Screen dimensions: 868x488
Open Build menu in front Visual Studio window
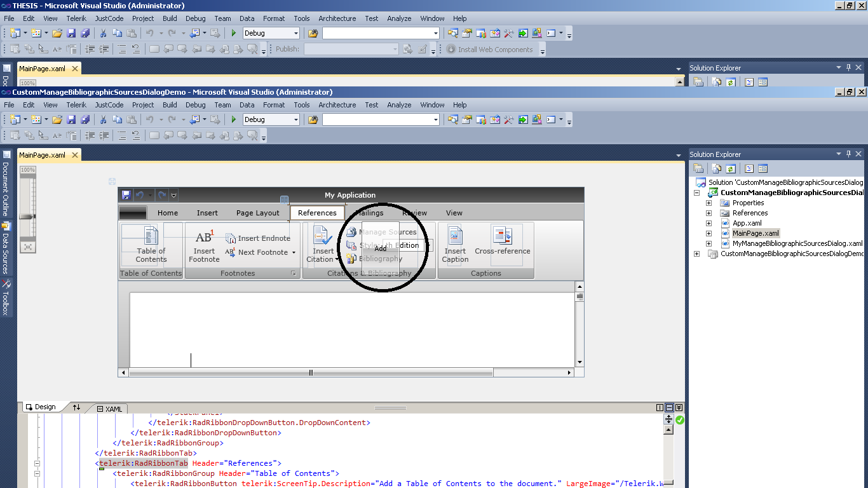pos(170,105)
